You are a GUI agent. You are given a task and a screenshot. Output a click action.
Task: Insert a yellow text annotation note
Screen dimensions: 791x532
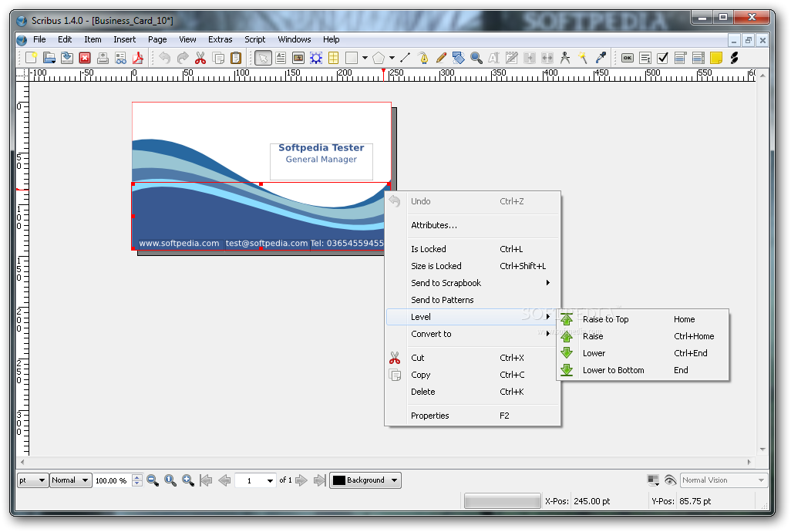[x=716, y=58]
